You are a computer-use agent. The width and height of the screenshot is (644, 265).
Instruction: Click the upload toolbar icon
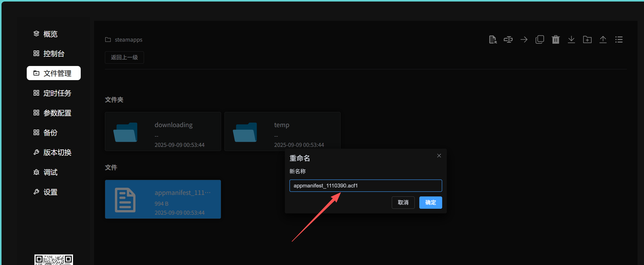(x=603, y=40)
